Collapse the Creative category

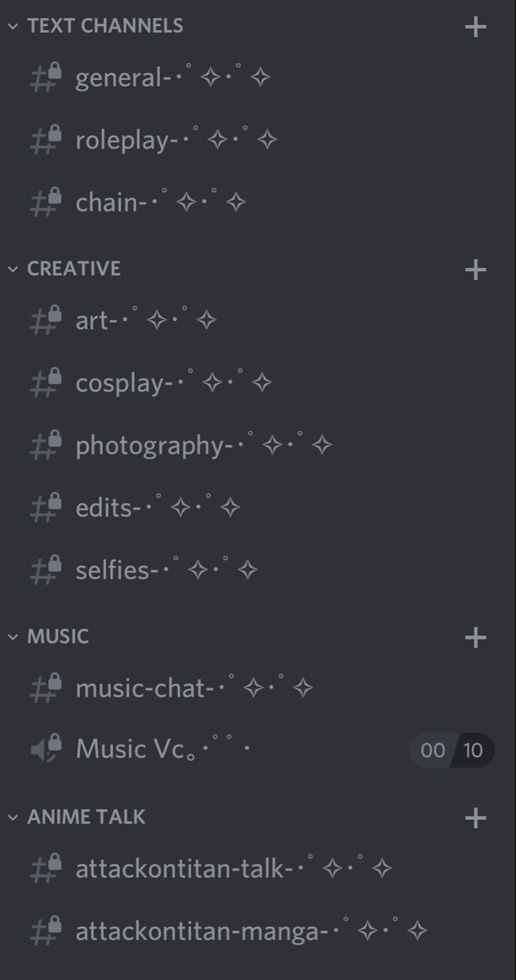click(x=12, y=269)
